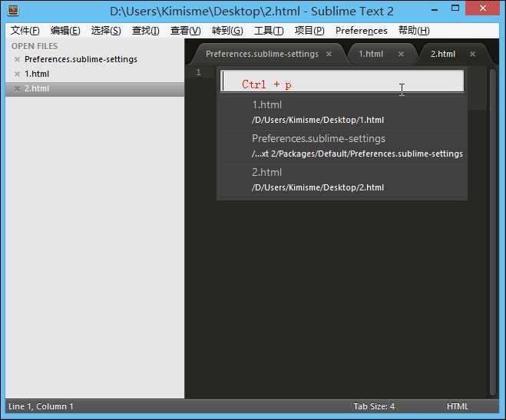This screenshot has width=506, height=420.
Task: Click the Line 1, Column 1 status text
Action: (41, 406)
